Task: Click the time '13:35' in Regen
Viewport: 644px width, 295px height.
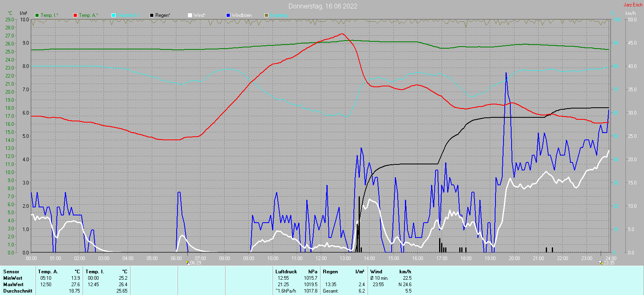Action: click(x=331, y=285)
